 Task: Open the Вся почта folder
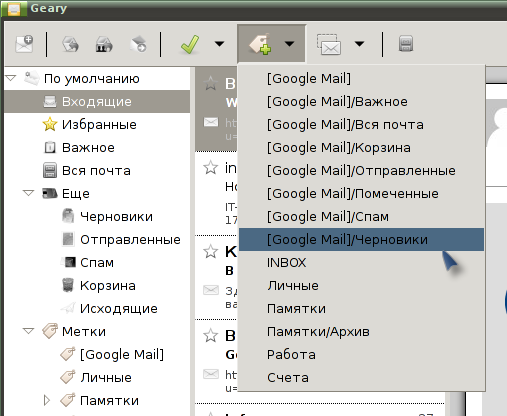[x=97, y=170]
